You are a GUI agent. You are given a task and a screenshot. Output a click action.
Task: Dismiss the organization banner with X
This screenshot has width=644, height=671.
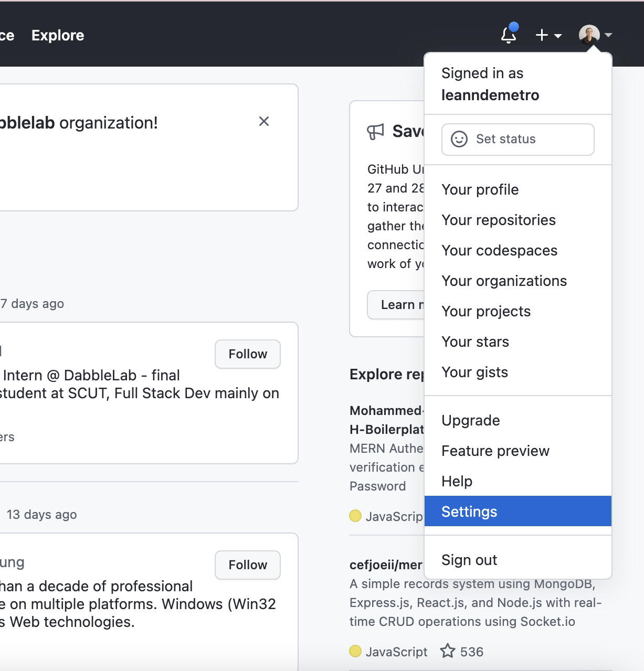[264, 122]
